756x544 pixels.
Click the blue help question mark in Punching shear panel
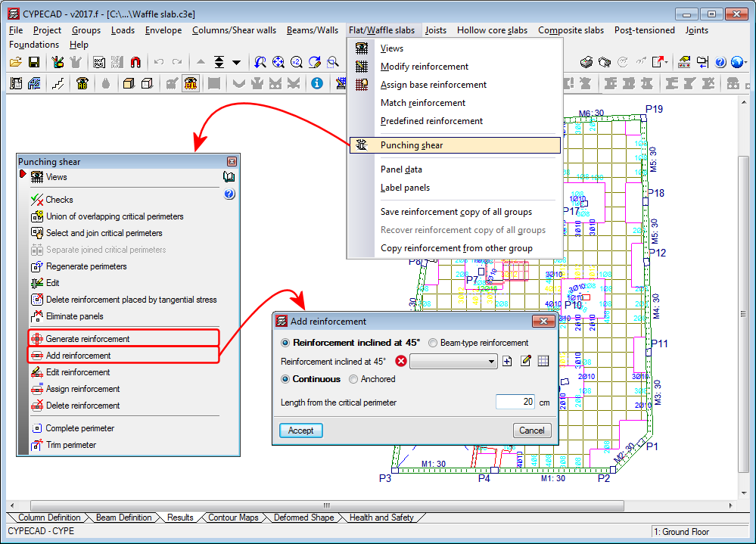[x=229, y=194]
